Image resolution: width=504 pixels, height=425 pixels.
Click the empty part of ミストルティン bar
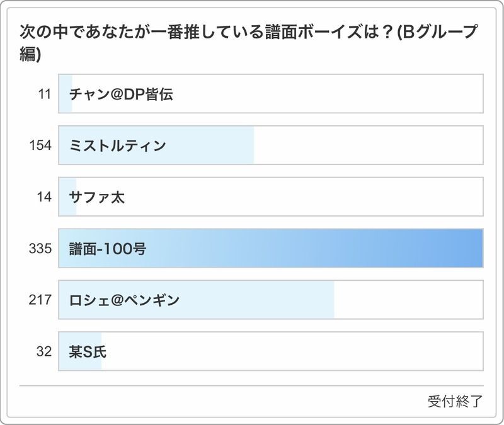pyautogui.click(x=369, y=145)
